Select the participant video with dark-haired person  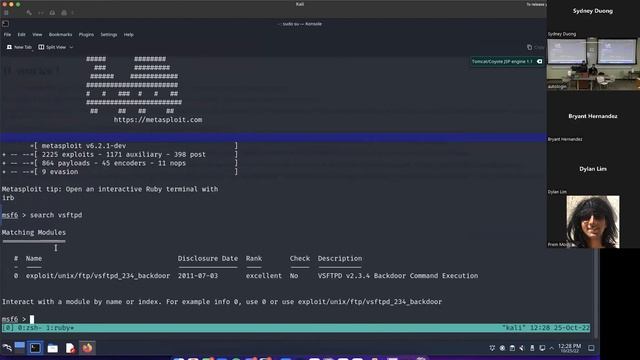click(593, 222)
